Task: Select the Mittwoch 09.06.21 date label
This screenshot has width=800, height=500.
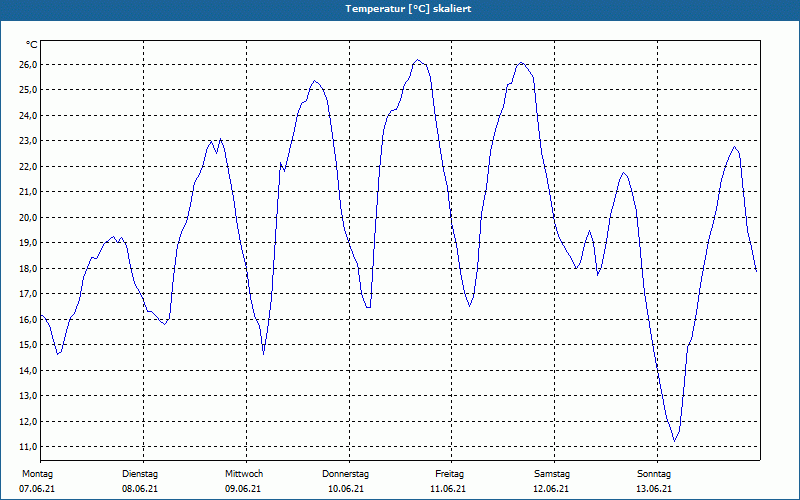Action: (x=243, y=481)
